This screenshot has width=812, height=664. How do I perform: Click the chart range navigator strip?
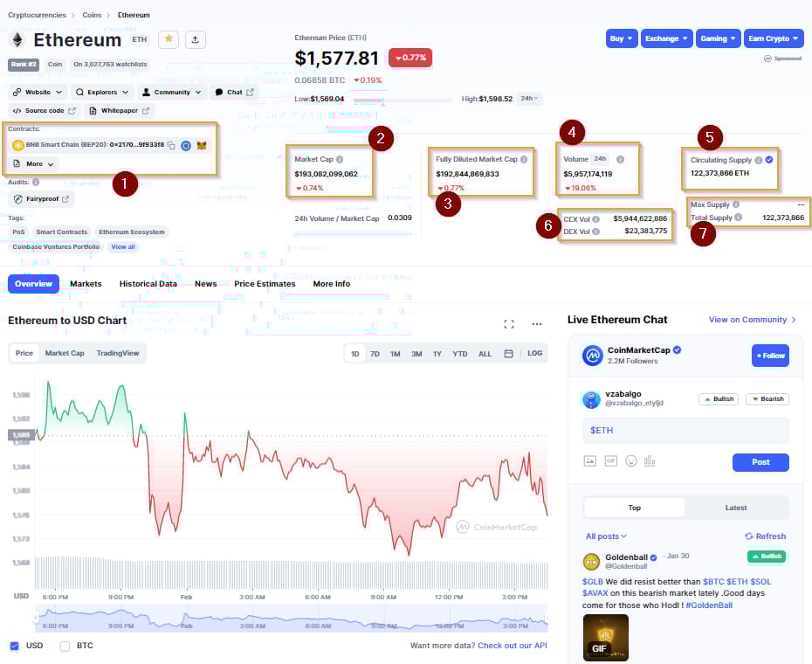[291, 619]
